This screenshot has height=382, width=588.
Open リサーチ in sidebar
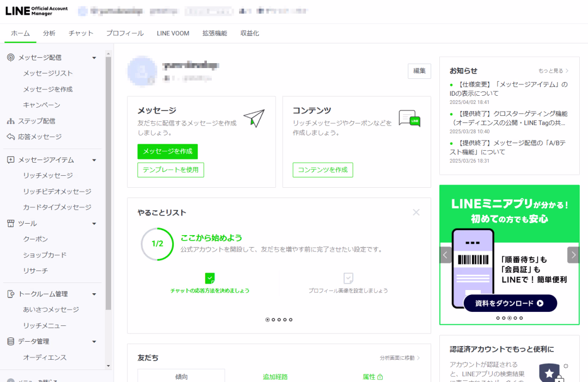(x=35, y=270)
